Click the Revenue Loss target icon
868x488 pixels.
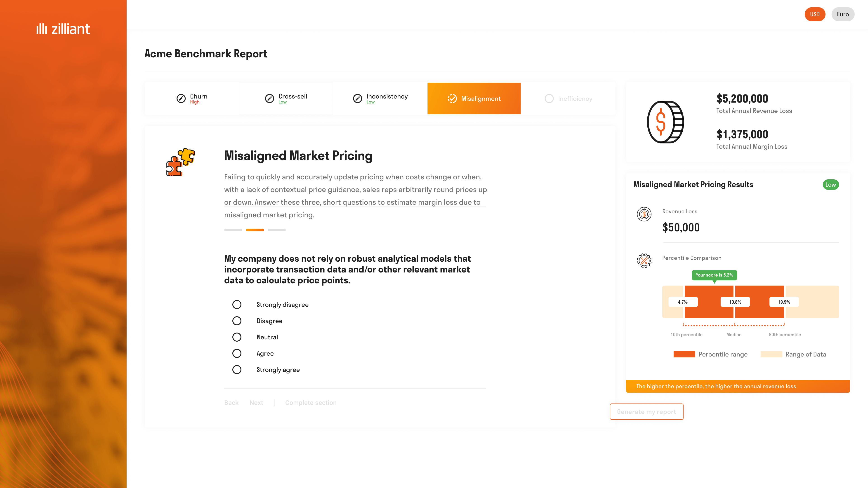point(644,214)
